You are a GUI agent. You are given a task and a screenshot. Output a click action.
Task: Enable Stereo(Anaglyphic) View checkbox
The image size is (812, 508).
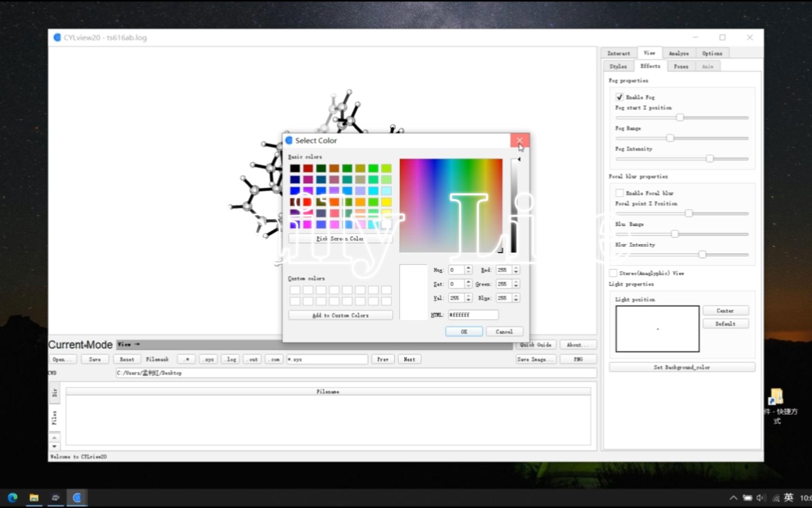click(x=613, y=273)
